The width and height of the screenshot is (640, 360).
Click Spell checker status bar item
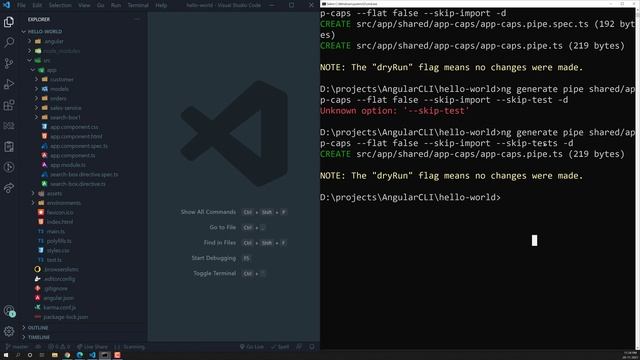[280, 347]
